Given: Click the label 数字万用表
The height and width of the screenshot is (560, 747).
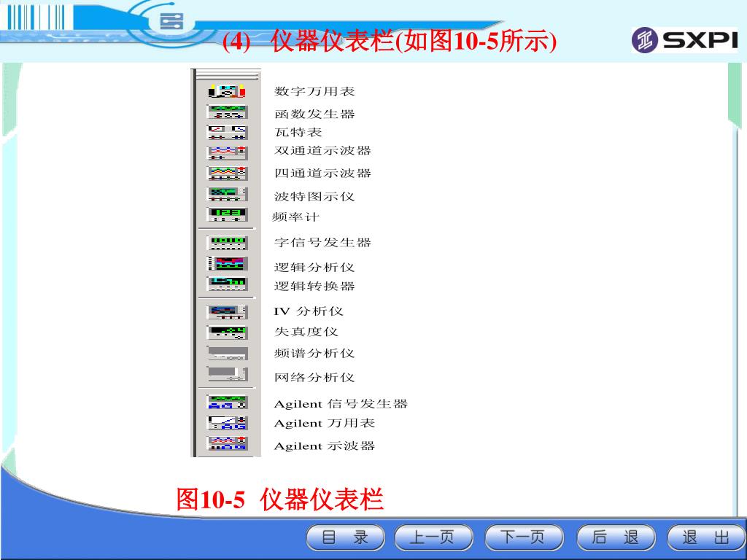Looking at the screenshot, I should tap(314, 91).
